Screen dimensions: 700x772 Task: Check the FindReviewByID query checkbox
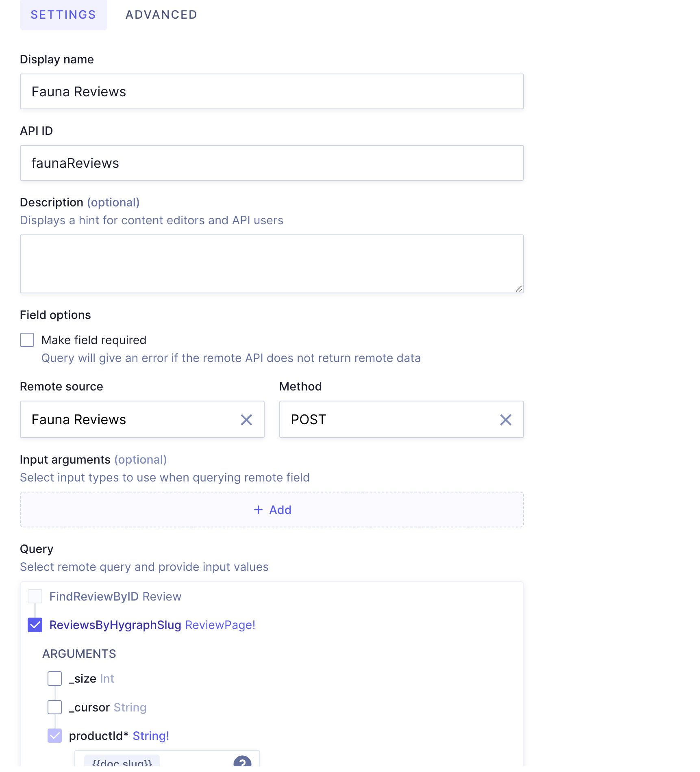[x=35, y=596]
